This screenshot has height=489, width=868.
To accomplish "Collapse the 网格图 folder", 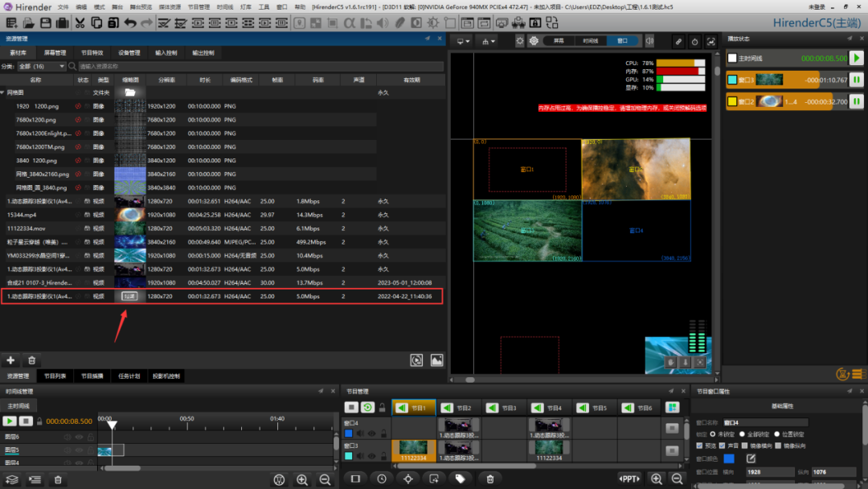I will 2,92.
